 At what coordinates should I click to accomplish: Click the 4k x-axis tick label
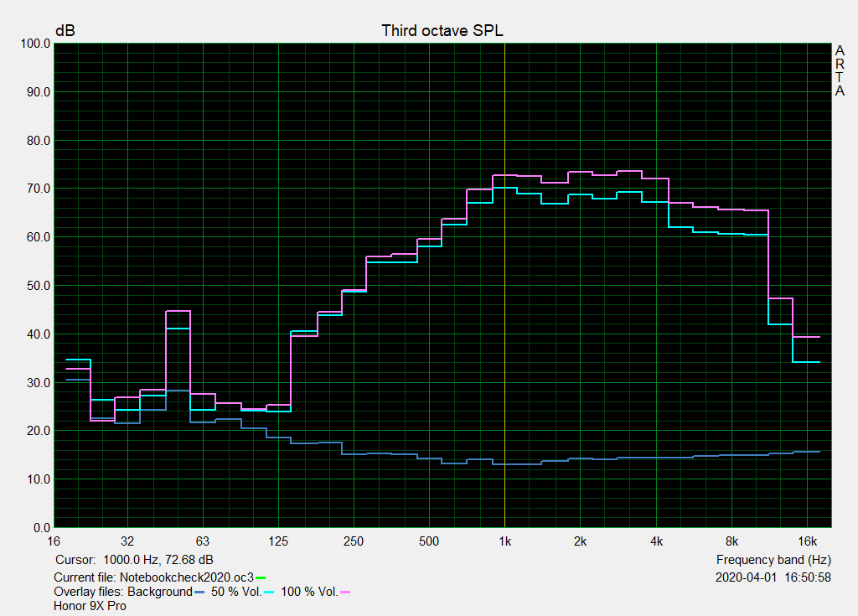coord(656,541)
